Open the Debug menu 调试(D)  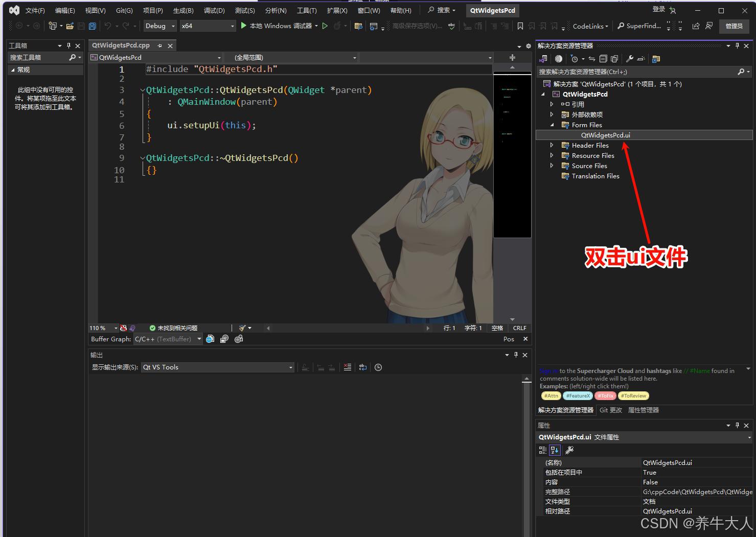coord(214,10)
